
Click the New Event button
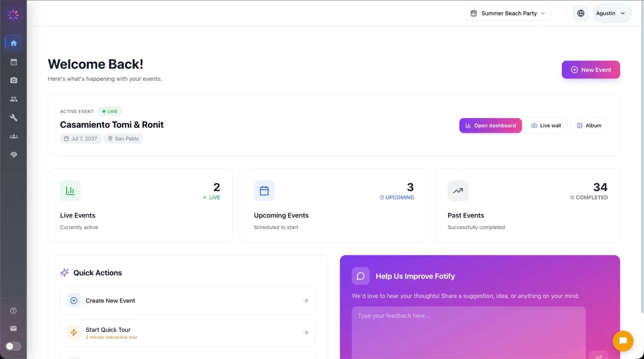coord(590,70)
